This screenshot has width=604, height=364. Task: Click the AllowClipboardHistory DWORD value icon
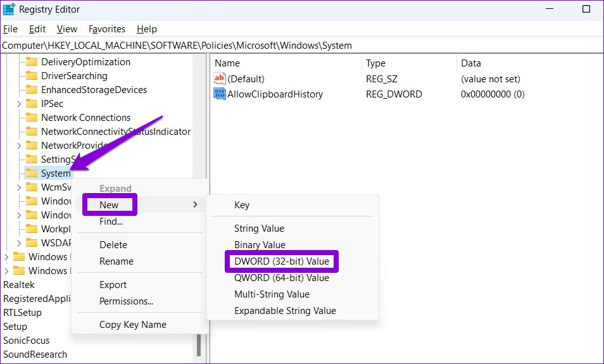(x=219, y=94)
